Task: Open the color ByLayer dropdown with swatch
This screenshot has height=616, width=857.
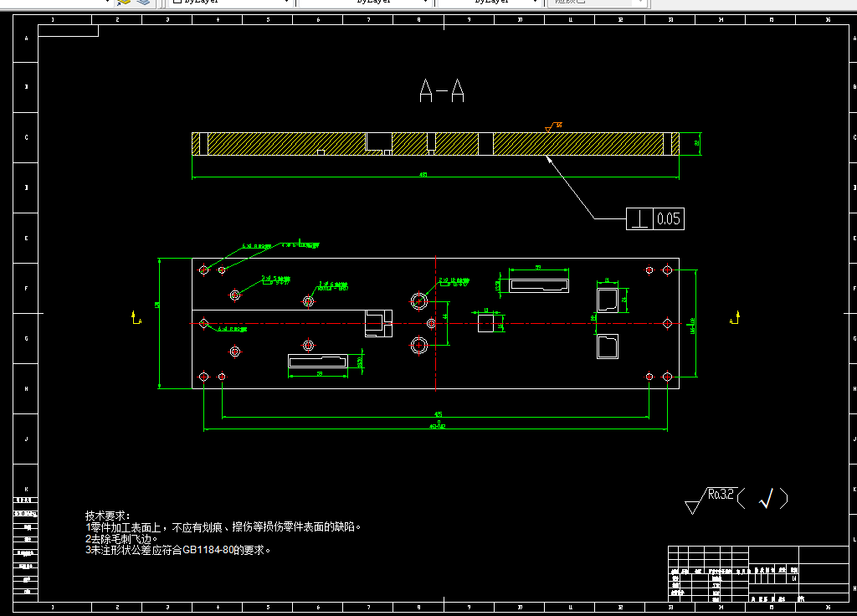Action: [231, 2]
